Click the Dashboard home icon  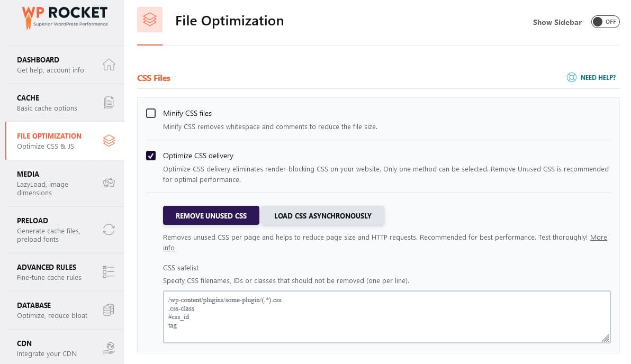click(x=109, y=65)
